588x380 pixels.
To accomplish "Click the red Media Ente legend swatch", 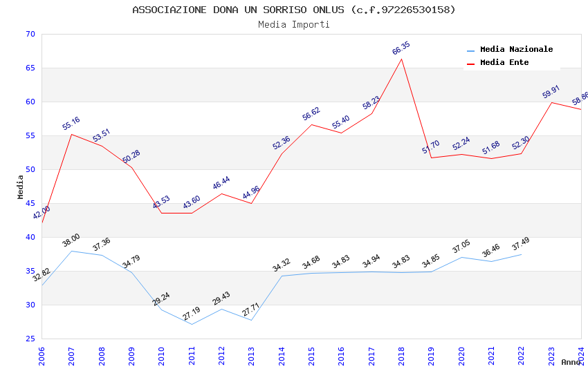I will (x=470, y=64).
